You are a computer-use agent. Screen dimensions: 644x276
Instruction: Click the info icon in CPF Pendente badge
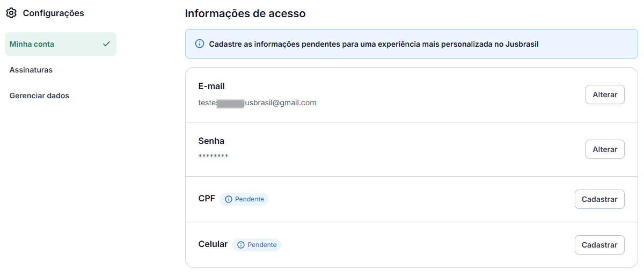229,199
